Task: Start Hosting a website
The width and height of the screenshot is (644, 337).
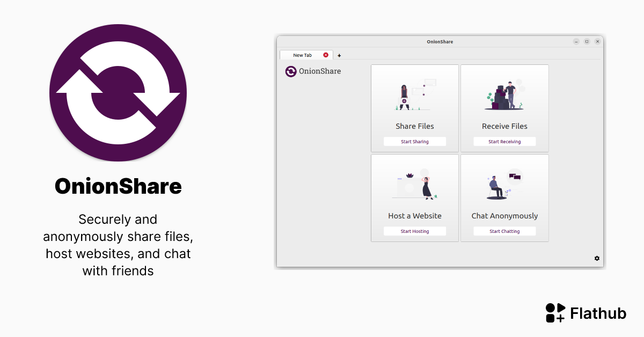Action: click(x=414, y=231)
